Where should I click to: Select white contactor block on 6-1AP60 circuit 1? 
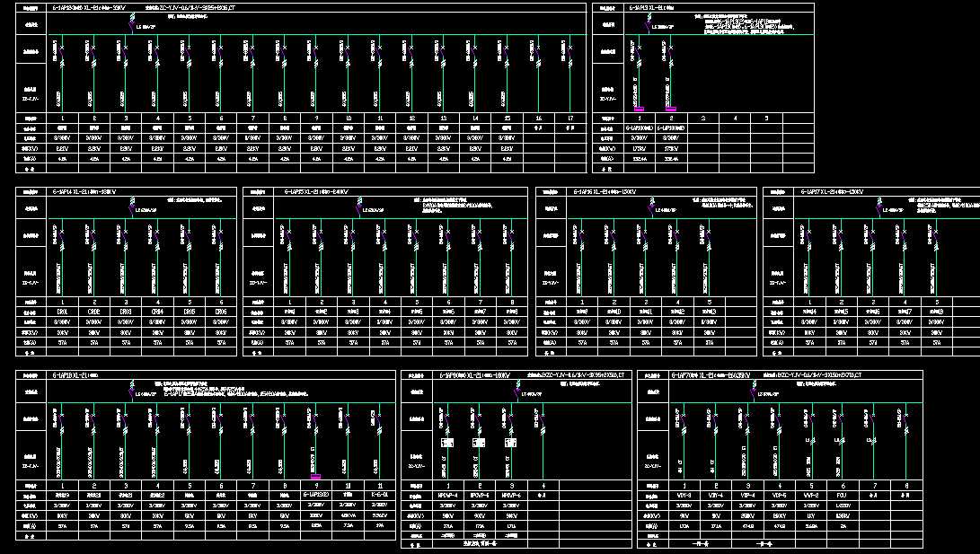pos(447,442)
